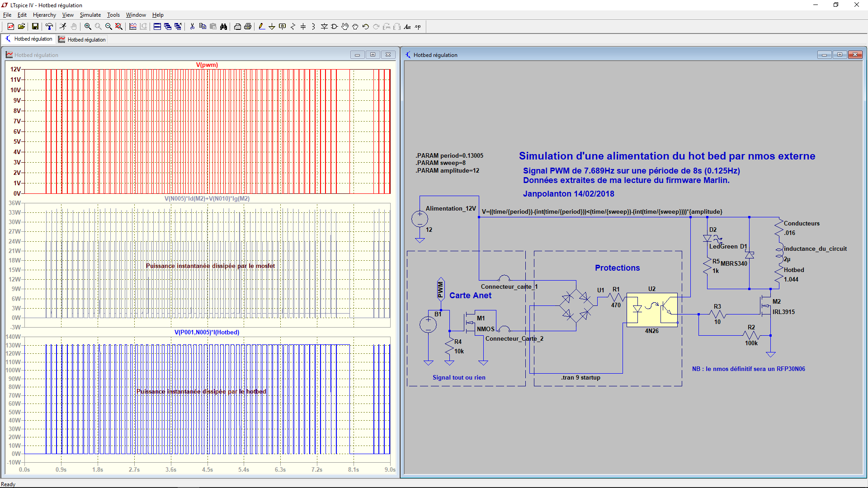Maximize the schematic child window
The height and width of the screenshot is (488, 868).
coord(840,55)
